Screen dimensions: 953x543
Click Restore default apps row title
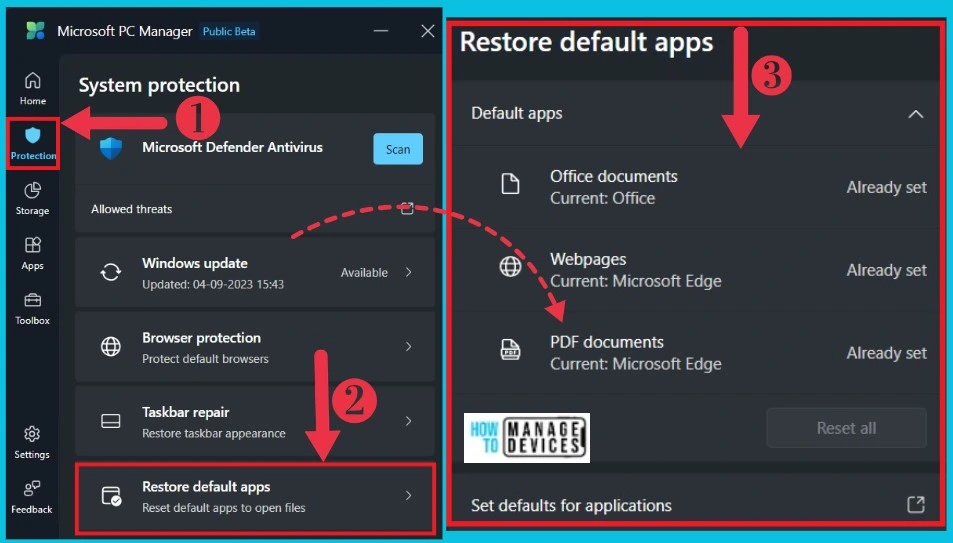coord(206,486)
